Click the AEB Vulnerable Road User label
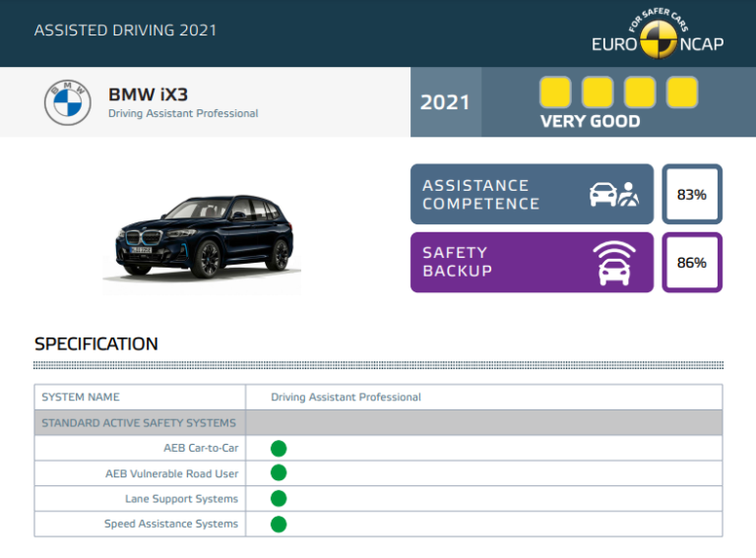This screenshot has width=756, height=558. (x=171, y=473)
